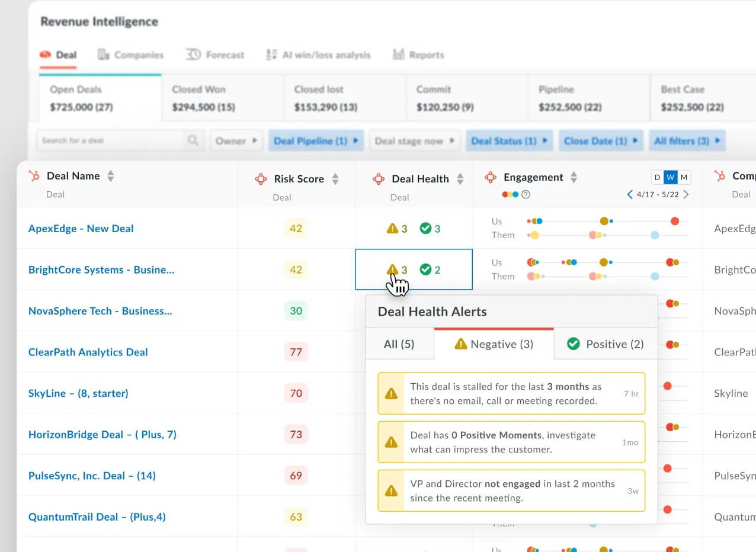Switch engagement view to D (day)
Image resolution: width=756 pixels, height=552 pixels.
pos(657,177)
